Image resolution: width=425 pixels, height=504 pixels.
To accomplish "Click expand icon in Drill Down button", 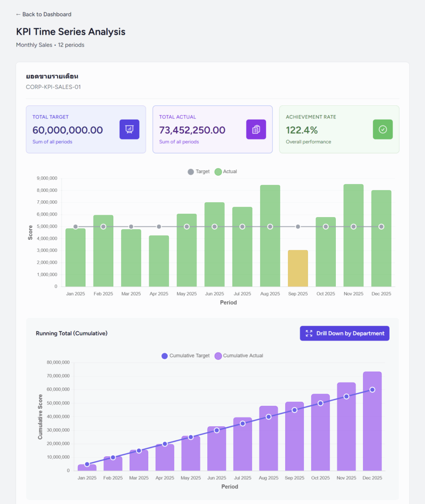I will coord(309,333).
